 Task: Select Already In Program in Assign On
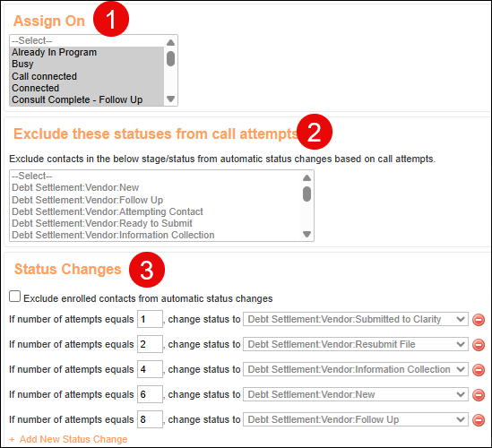(x=87, y=52)
